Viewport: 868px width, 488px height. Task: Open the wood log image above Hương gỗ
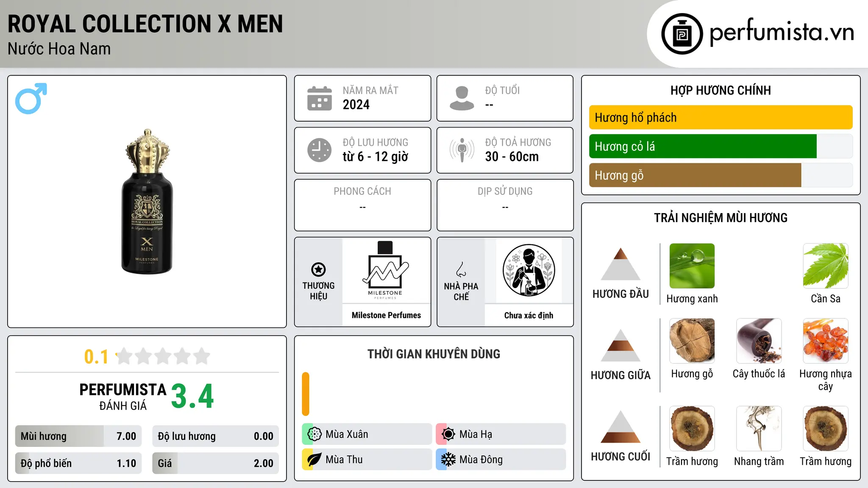(x=692, y=341)
